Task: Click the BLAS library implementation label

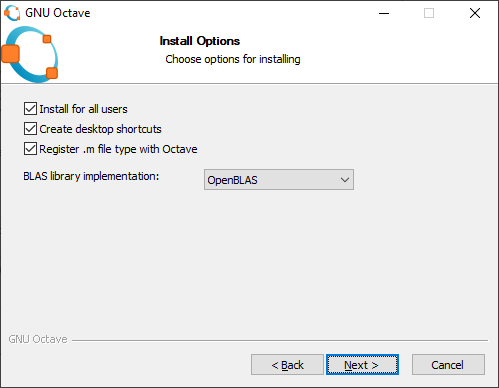Action: coord(91,176)
